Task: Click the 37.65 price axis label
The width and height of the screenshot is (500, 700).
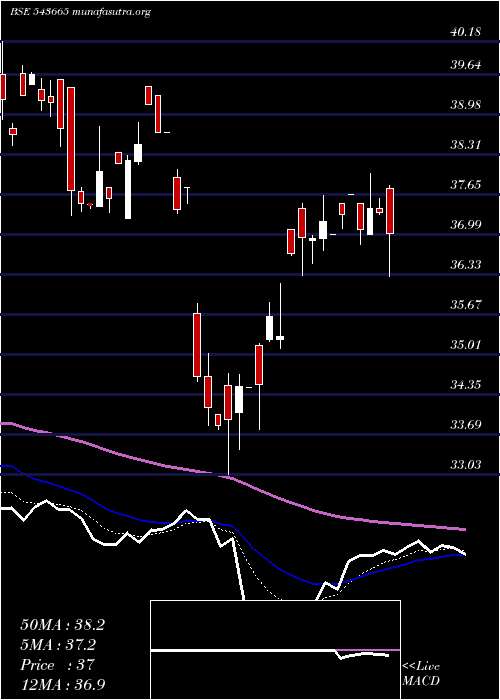Action: coord(466,185)
